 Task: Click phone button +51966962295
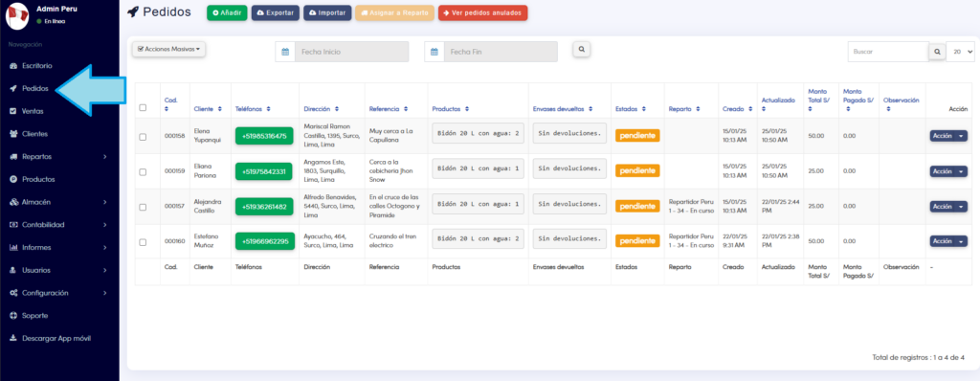point(264,241)
